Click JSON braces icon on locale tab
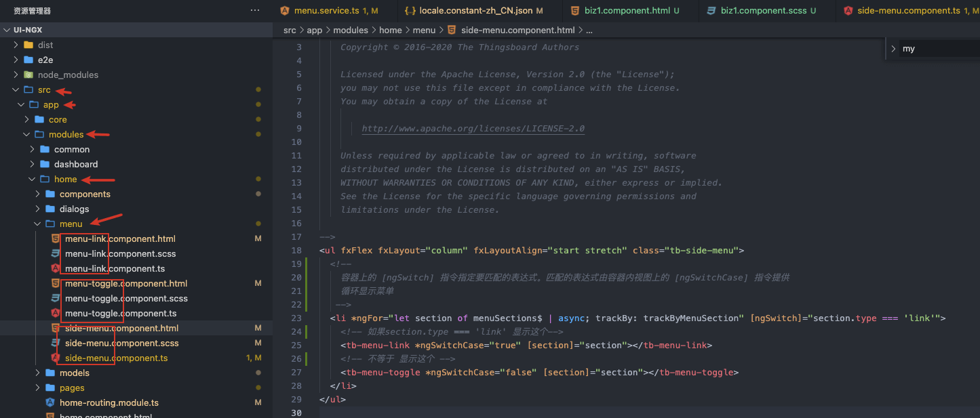This screenshot has height=418, width=980. tap(409, 10)
